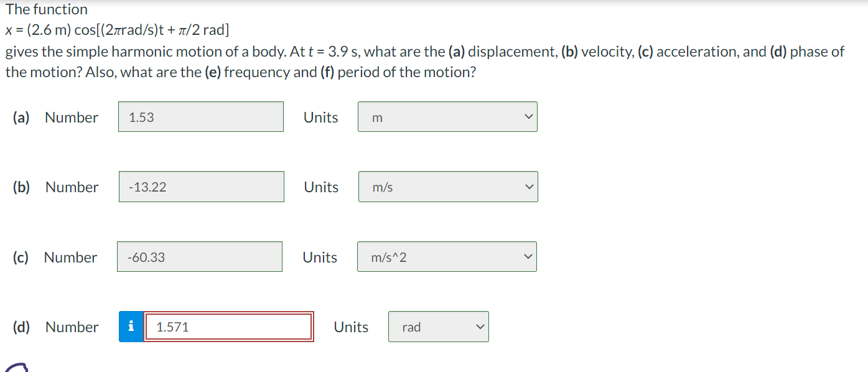Viewport: 868px width, 372px height.
Task: Click the part (c) Number label
Action: (70, 257)
